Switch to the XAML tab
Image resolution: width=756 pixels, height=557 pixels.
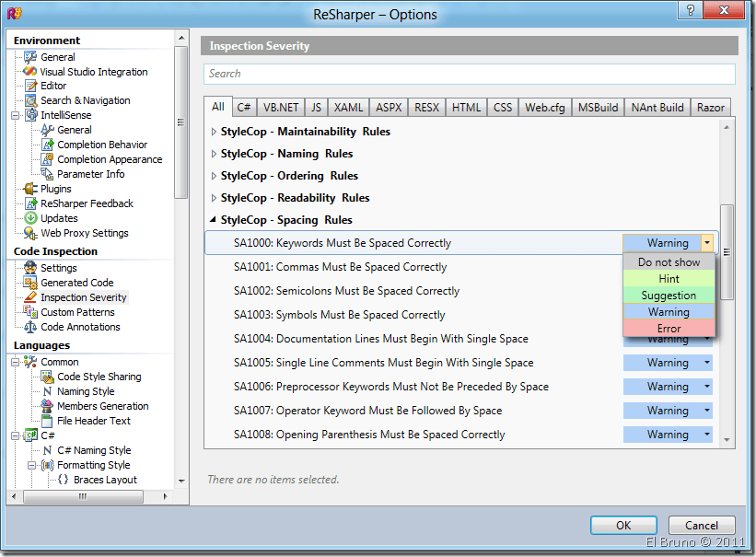coord(348,108)
